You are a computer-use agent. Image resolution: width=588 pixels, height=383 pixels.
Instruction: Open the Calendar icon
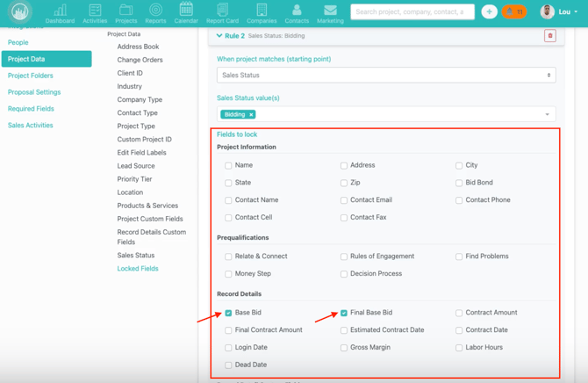[x=186, y=12]
